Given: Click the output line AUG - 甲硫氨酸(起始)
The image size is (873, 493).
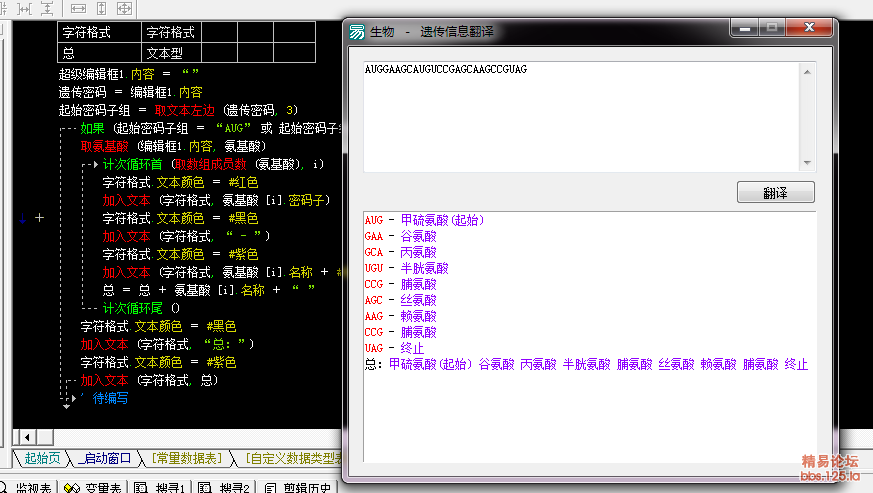Looking at the screenshot, I should point(424,220).
